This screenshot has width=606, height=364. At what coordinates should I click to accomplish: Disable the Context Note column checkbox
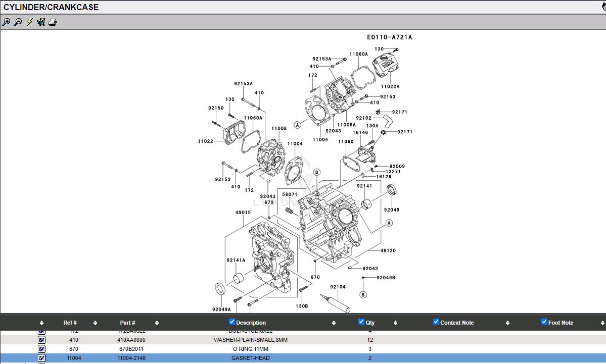436,322
